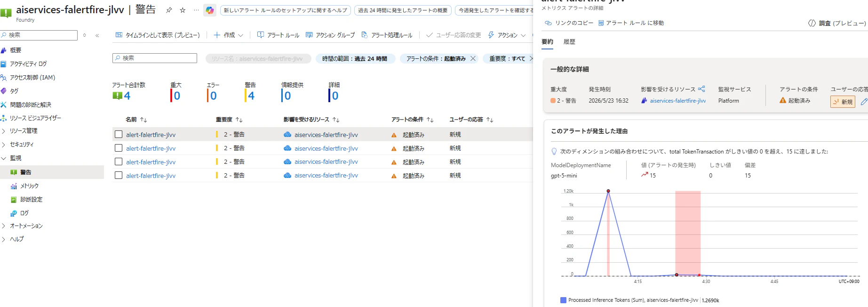Open タグ in sidebar
This screenshot has width=868, height=307.
(x=14, y=91)
